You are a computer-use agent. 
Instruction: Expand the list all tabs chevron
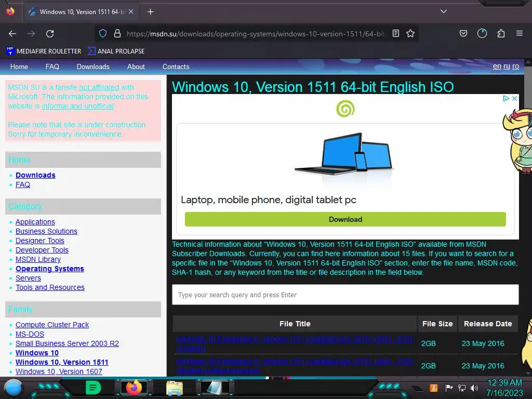pos(444,11)
